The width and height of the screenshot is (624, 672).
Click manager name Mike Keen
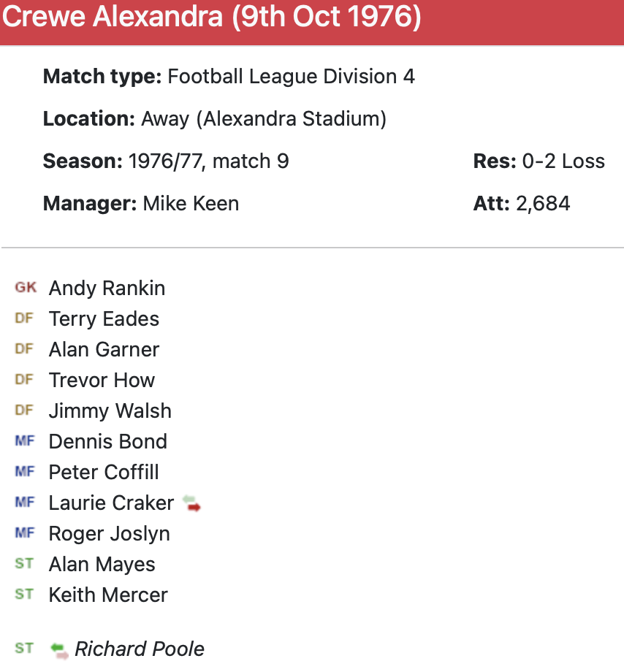[191, 203]
